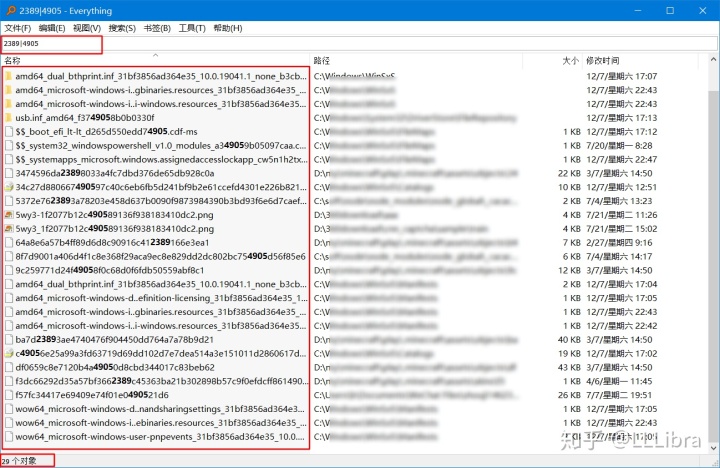Image resolution: width=720 pixels, height=468 pixels.
Task: Click file icon of 9c259771d24f4905 row
Action: pos(9,271)
